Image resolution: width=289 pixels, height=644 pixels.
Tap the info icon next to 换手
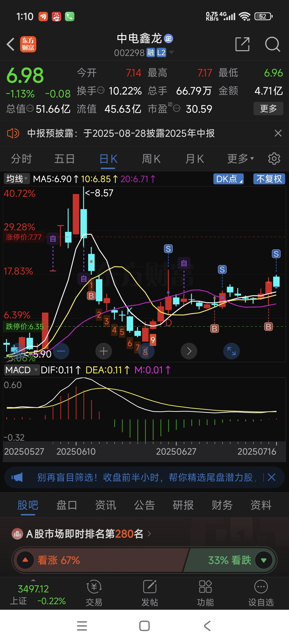tap(101, 90)
